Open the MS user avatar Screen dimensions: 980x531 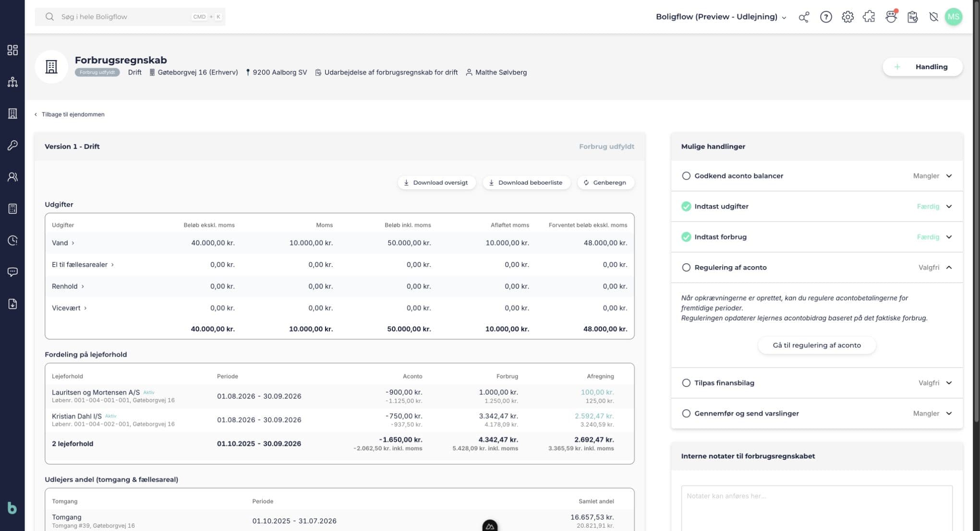point(954,17)
